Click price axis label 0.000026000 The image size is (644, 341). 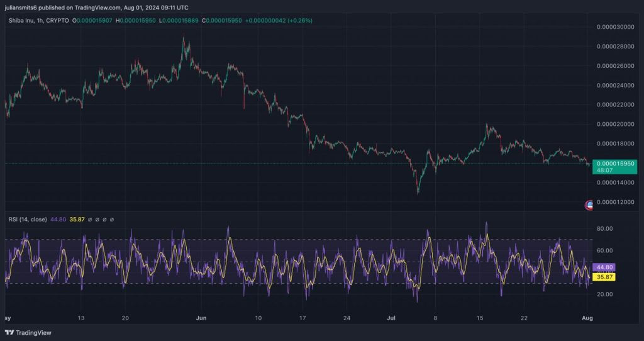coord(615,65)
